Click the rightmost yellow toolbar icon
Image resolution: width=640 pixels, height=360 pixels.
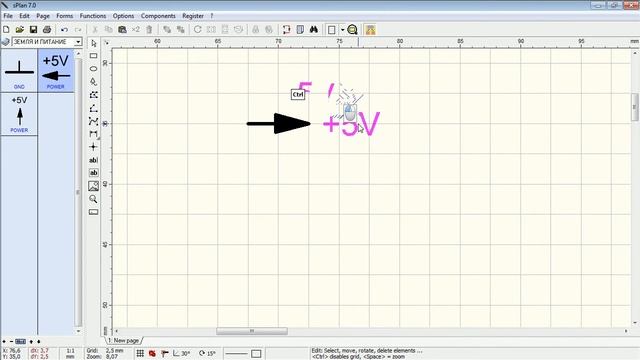[x=371, y=29]
